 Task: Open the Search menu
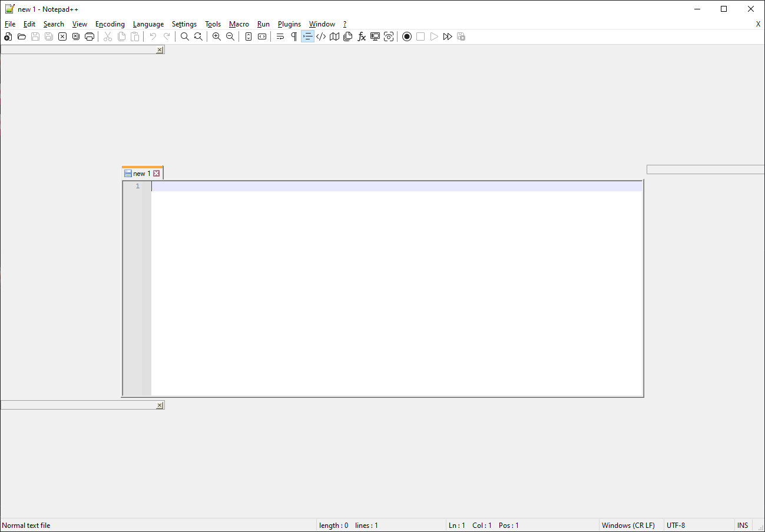pos(54,24)
